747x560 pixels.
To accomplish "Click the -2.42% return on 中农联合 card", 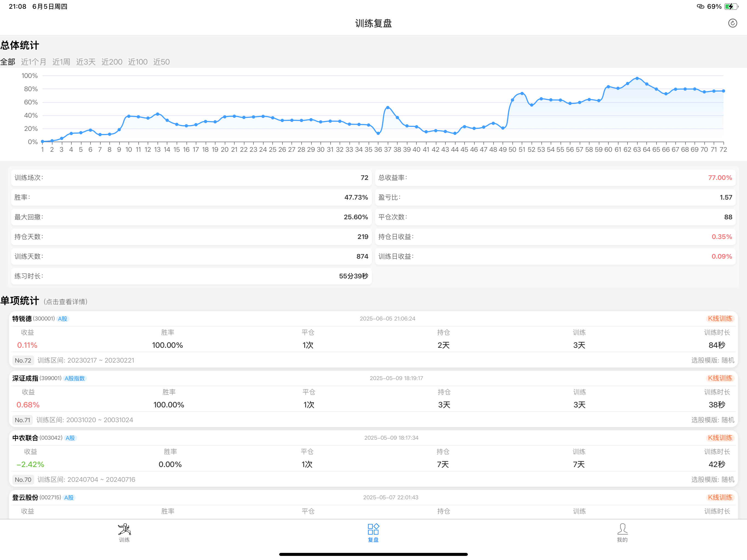I will (30, 464).
